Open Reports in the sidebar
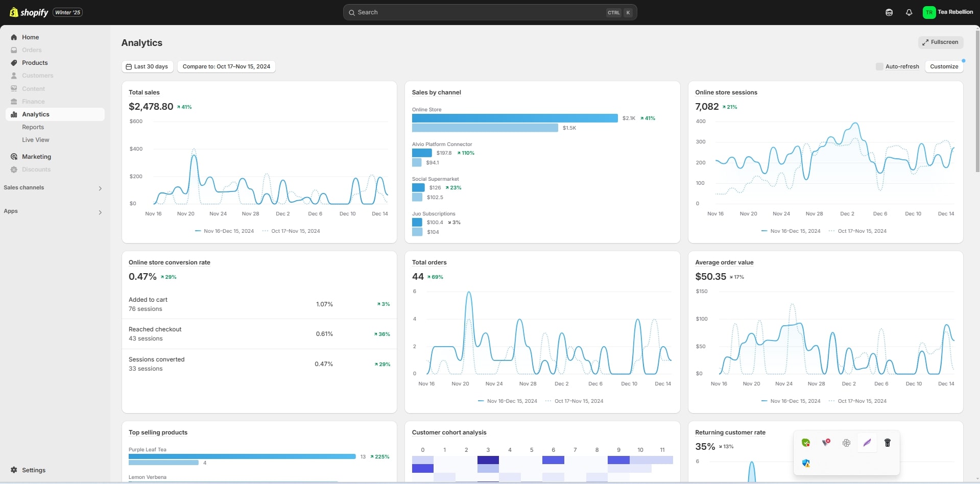Viewport: 980px width, 484px height. (x=33, y=127)
